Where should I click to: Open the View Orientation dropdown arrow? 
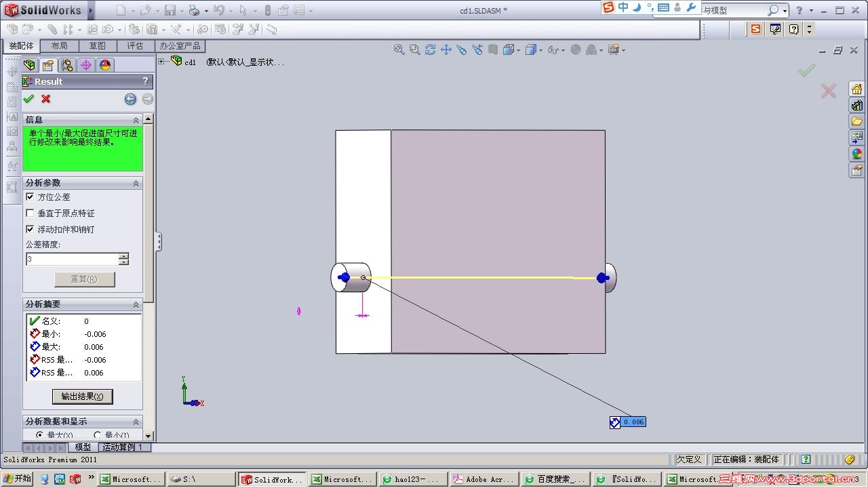click(519, 50)
